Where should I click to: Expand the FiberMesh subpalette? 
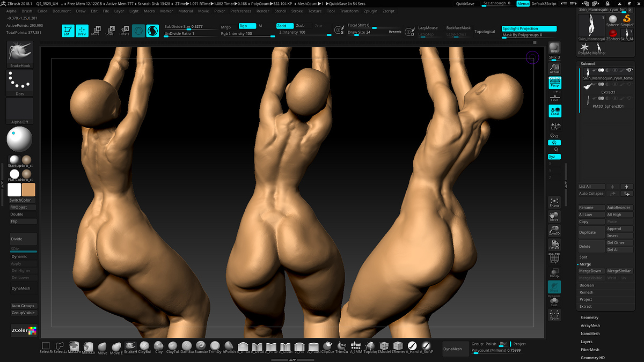(590, 350)
